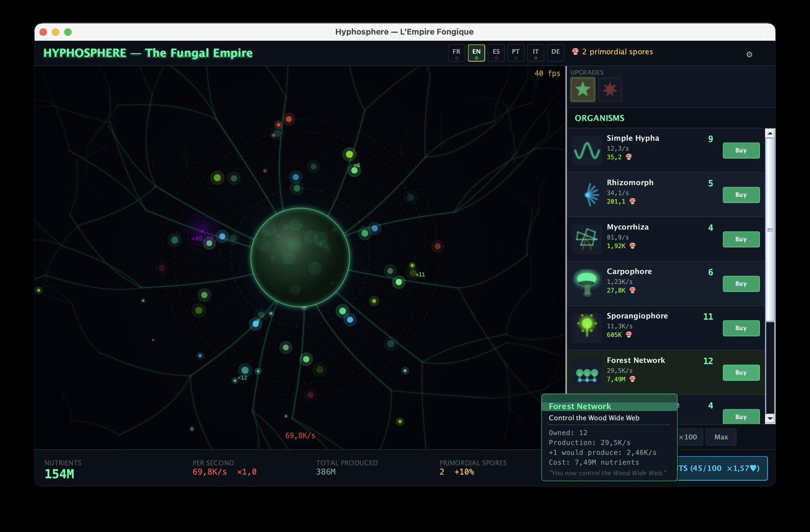810x532 pixels.
Task: Buy a Sporangiophore
Action: pos(741,328)
